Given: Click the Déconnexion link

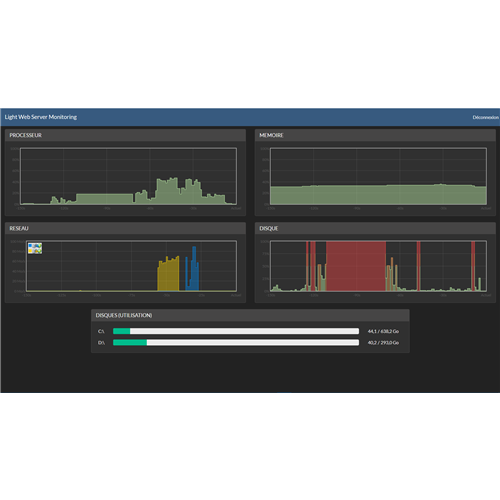Looking at the screenshot, I should [485, 117].
